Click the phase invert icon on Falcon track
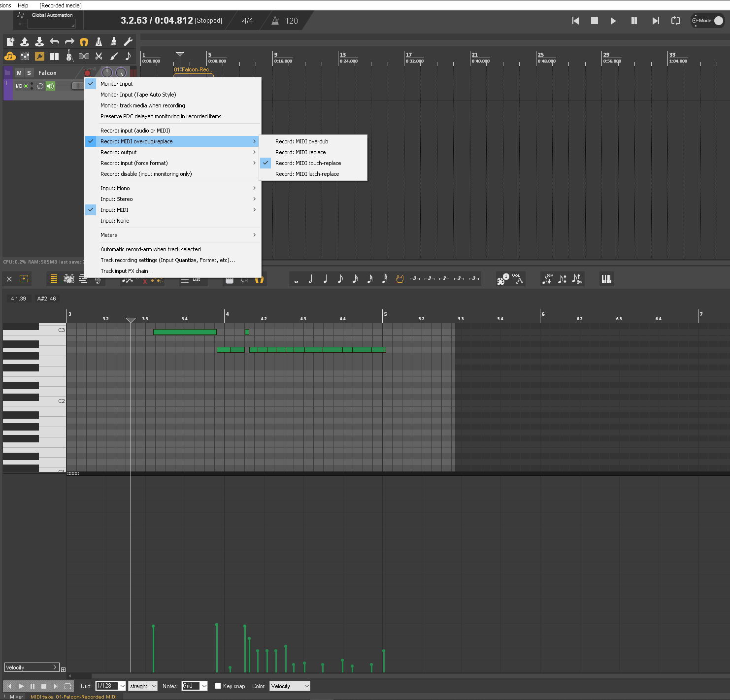Image resolution: width=730 pixels, height=700 pixels. (x=40, y=86)
